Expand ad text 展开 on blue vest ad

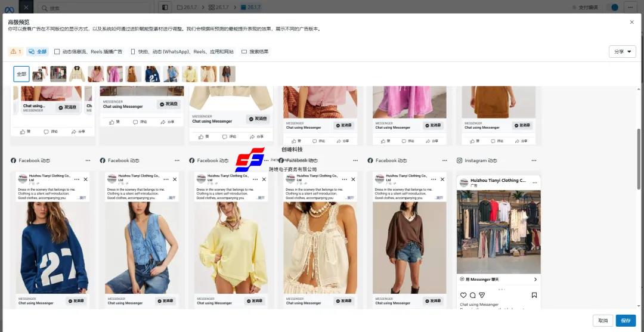(172, 198)
